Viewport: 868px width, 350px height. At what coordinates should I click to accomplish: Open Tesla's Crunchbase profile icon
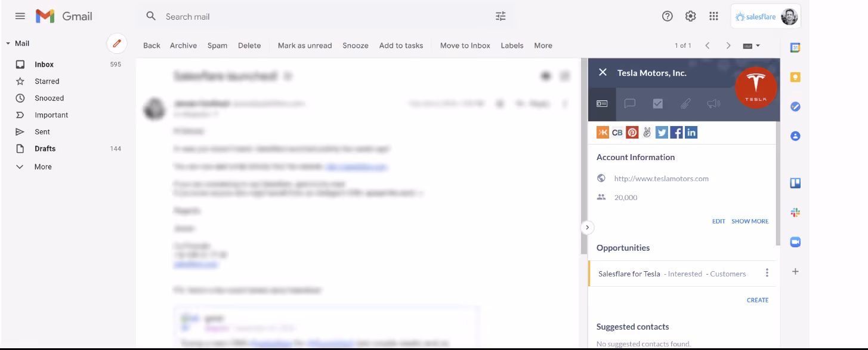point(617,132)
